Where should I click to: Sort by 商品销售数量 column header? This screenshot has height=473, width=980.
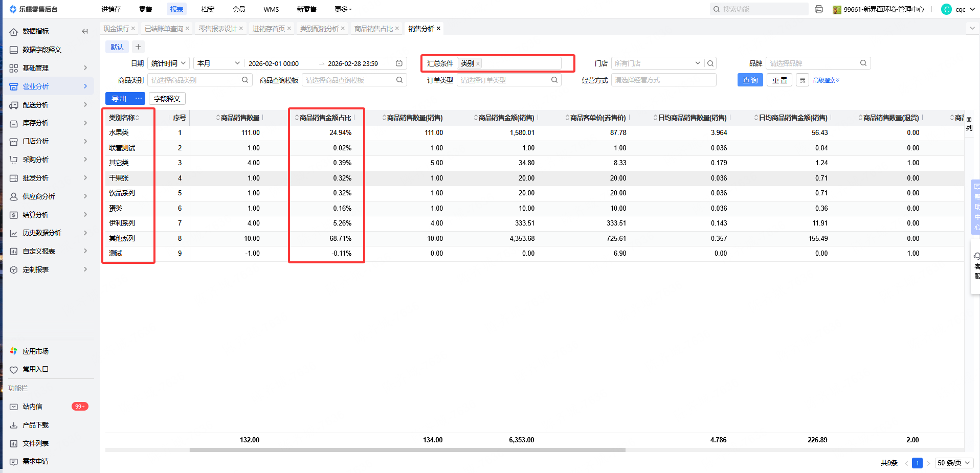click(238, 118)
